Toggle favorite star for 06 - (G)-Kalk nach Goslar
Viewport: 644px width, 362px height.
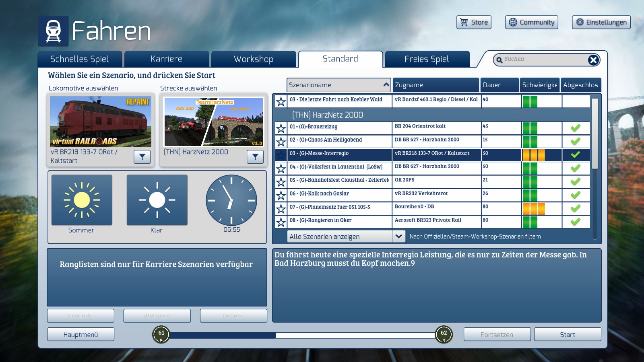click(281, 195)
